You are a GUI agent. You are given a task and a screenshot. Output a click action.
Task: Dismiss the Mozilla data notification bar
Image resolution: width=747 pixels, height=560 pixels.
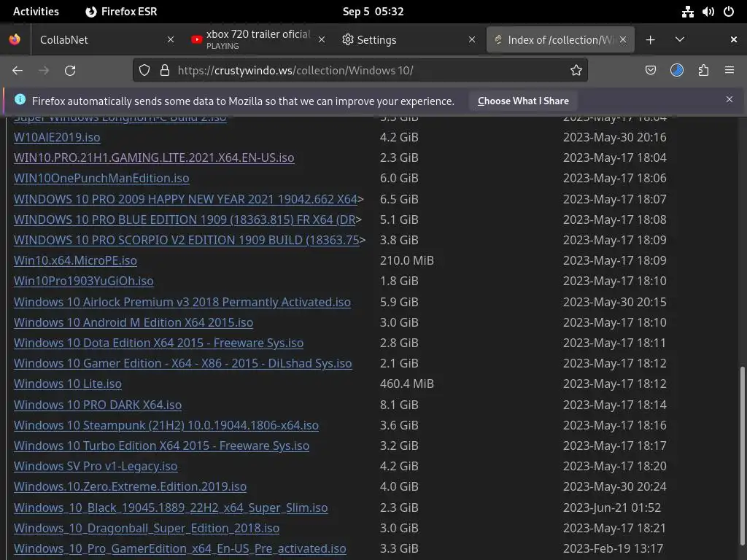[729, 99]
